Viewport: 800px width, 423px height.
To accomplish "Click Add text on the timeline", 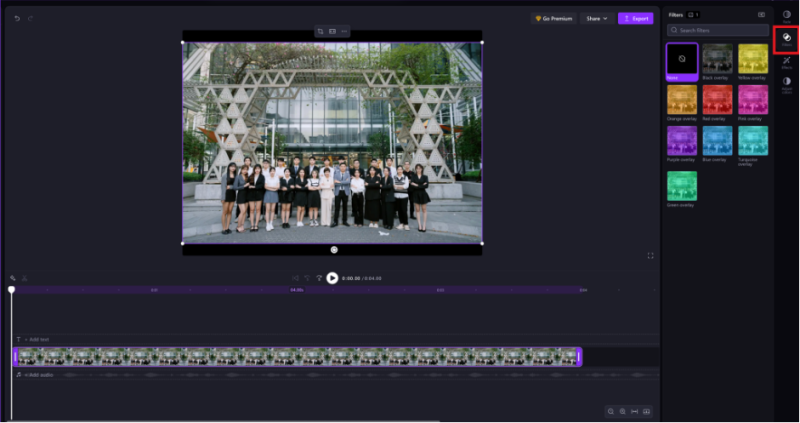I will 35,340.
